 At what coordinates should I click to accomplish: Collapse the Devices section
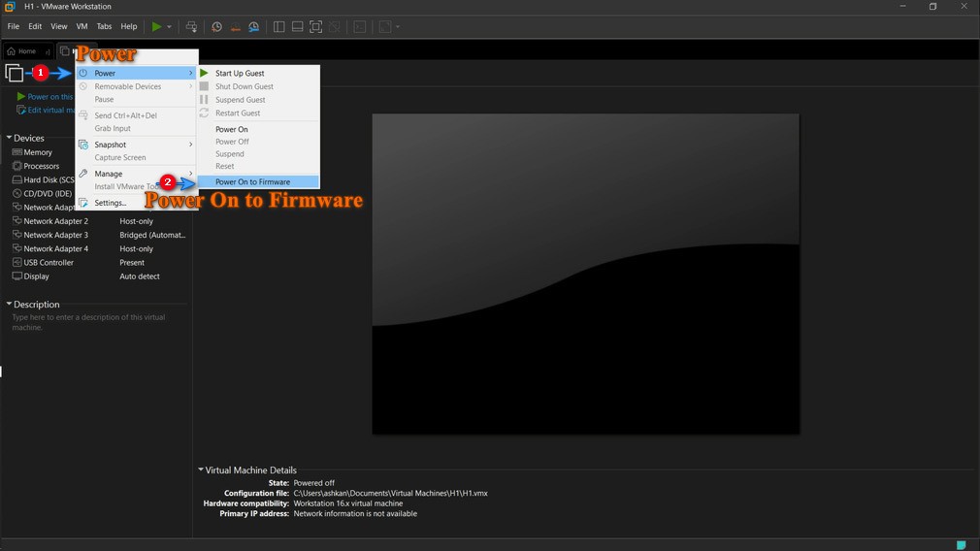[x=9, y=138]
